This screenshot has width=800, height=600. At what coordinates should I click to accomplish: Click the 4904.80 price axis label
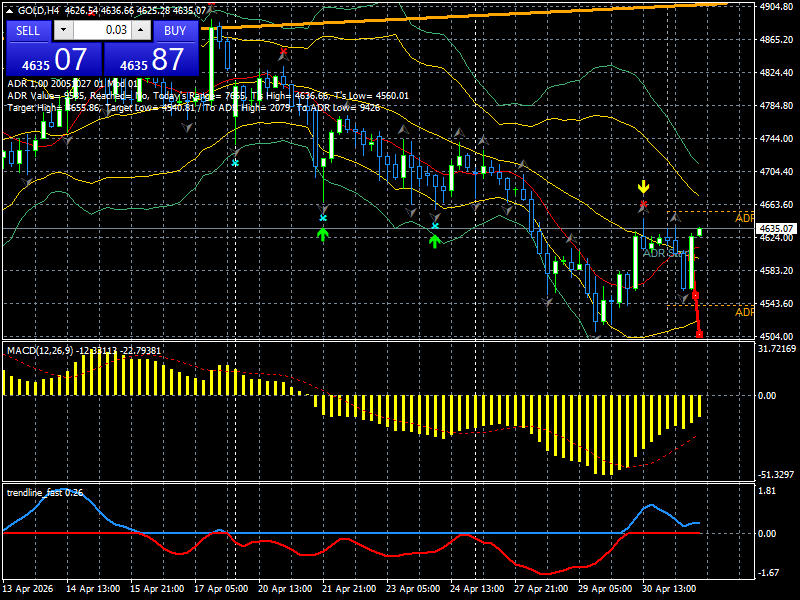pyautogui.click(x=776, y=7)
